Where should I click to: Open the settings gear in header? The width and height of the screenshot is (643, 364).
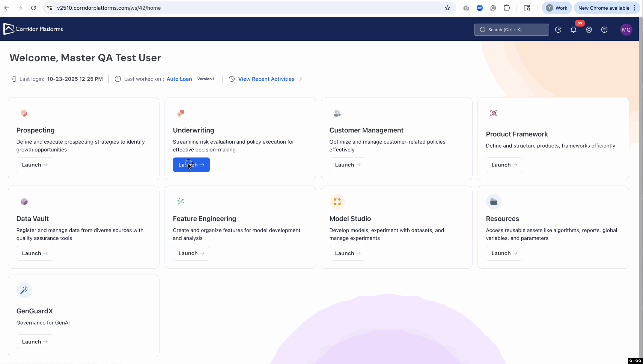click(589, 30)
